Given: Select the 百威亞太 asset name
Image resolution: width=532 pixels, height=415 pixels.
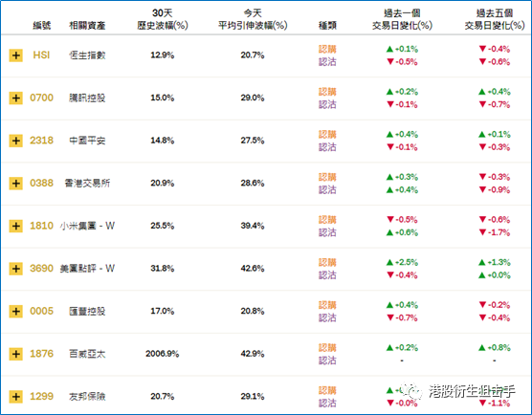Looking at the screenshot, I should tap(87, 354).
